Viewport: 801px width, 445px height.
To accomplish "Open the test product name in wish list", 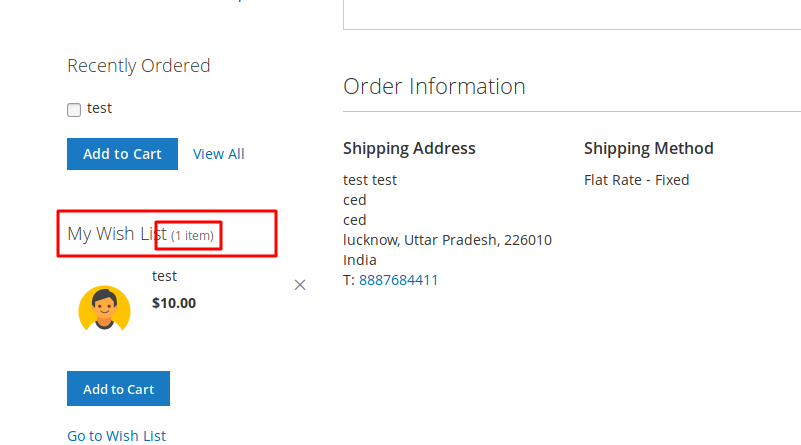I will pos(164,276).
